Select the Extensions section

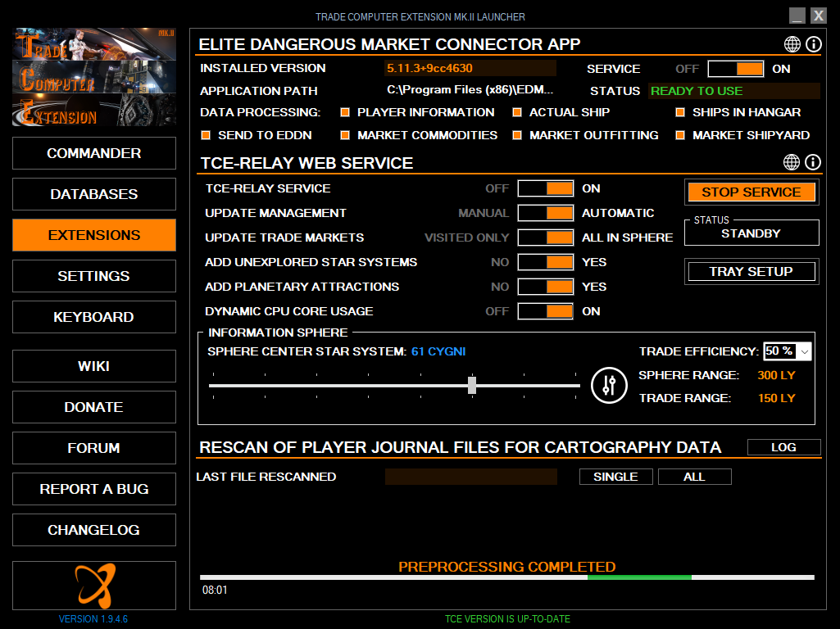(94, 235)
